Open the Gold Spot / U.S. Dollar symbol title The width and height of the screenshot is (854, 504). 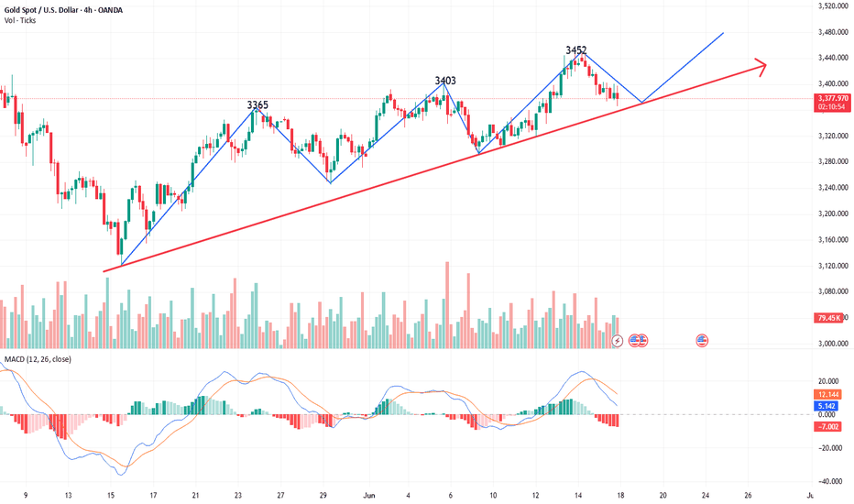pyautogui.click(x=63, y=10)
